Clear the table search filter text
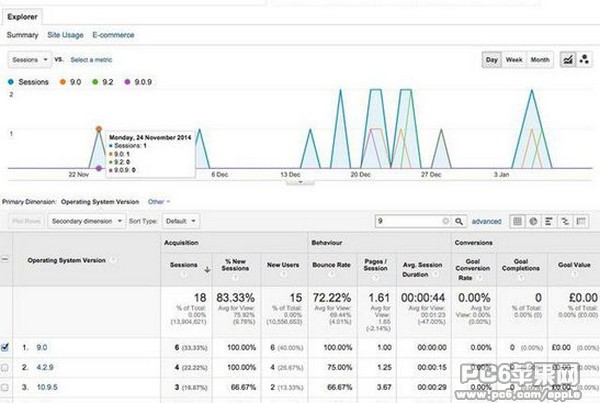Screen dimensions: 600x403 pos(446,220)
